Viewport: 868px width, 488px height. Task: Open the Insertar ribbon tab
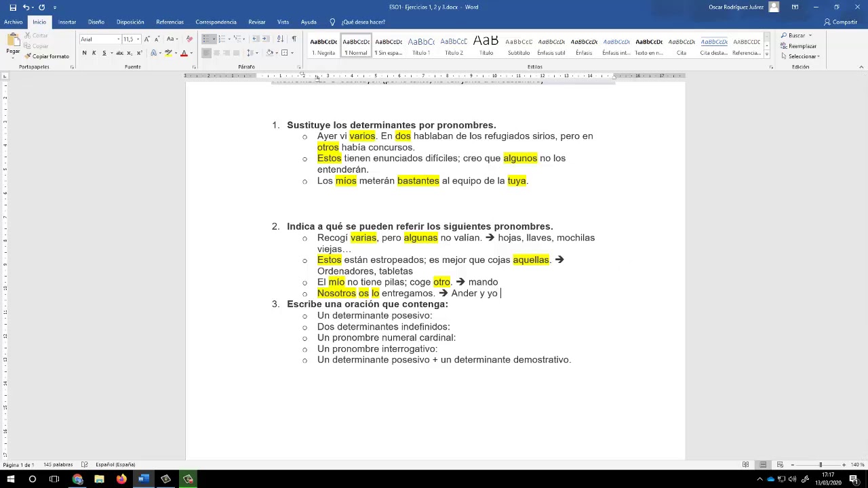(x=67, y=22)
